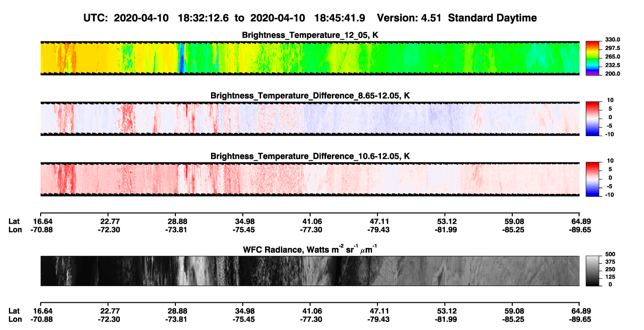Click the WFC grayscale color bar
Image resolution: width=644 pixels, height=330 pixels.
pos(592,271)
